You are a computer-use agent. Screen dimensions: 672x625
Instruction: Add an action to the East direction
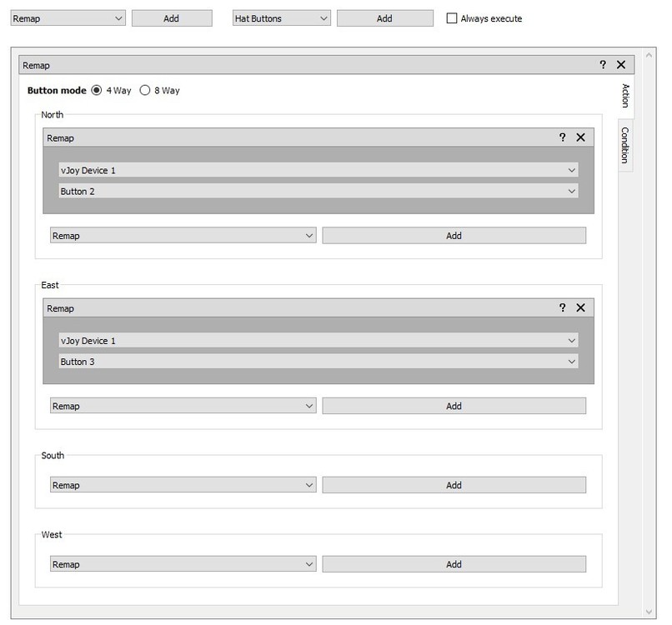coord(454,406)
